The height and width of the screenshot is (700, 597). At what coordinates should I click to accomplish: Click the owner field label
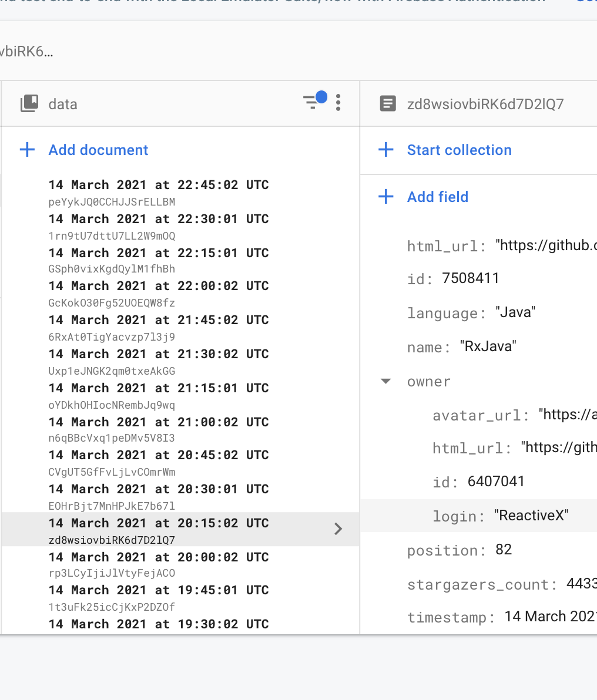click(x=428, y=381)
